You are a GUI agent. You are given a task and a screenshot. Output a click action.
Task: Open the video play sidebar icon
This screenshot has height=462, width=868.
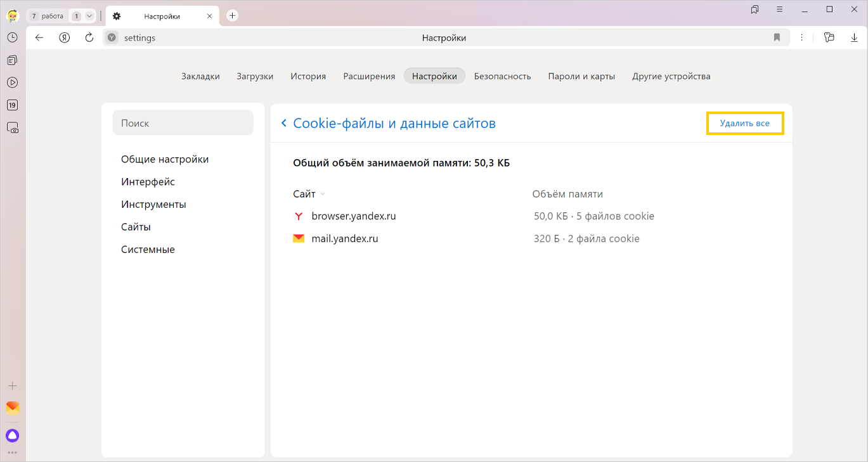(12, 82)
